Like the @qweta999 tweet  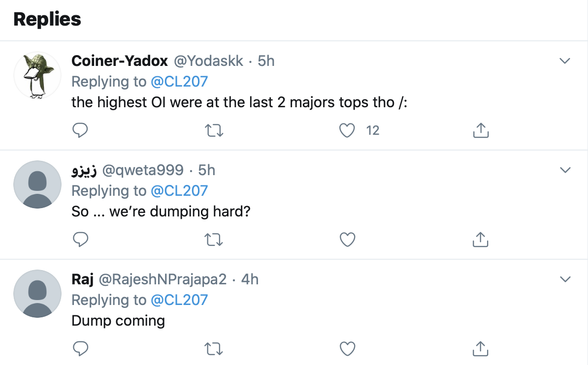click(347, 240)
